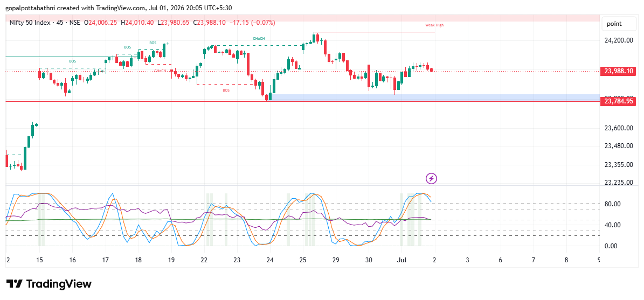Click the '30' date label on the time axis
644x300 pixels.
tap(369, 260)
